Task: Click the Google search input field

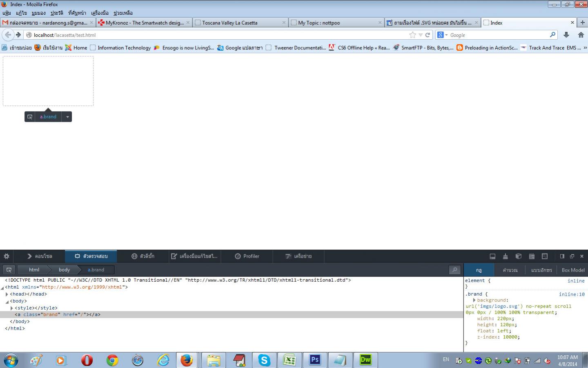Action: tap(499, 35)
